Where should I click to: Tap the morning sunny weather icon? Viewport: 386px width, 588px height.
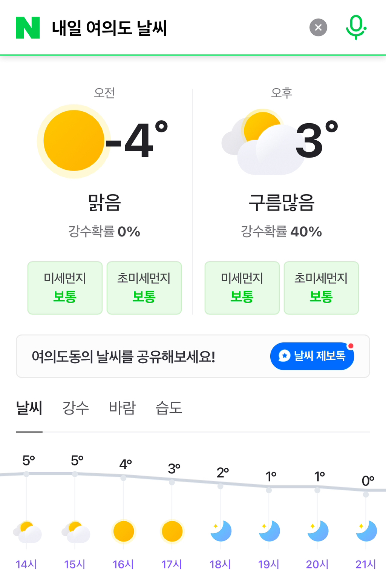74,141
